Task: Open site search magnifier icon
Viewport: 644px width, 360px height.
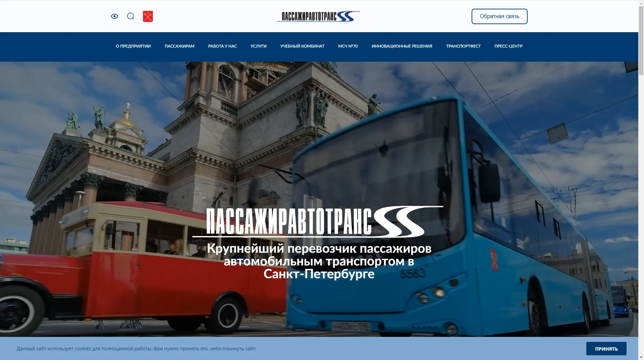Action: coord(130,16)
